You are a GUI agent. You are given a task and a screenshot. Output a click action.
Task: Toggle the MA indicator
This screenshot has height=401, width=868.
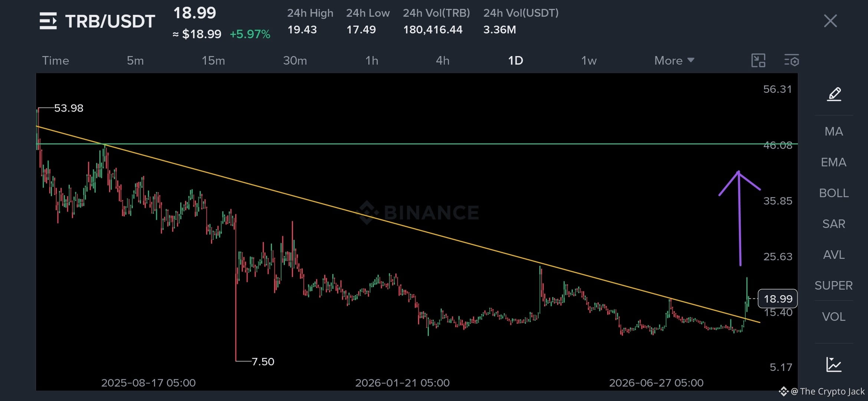click(834, 131)
